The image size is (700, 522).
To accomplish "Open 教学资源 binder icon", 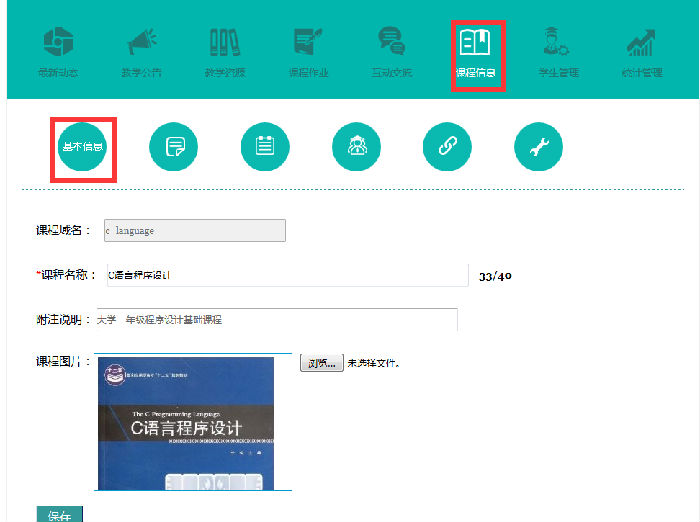I will [x=225, y=53].
